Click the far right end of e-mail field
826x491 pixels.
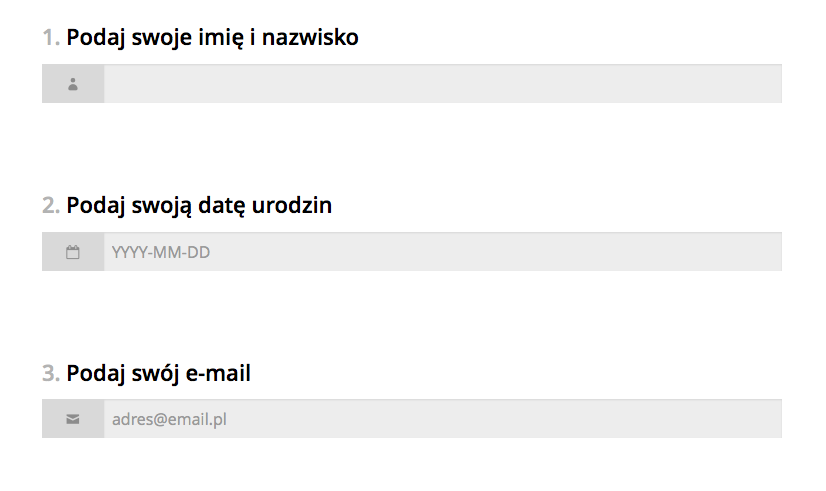click(x=772, y=419)
